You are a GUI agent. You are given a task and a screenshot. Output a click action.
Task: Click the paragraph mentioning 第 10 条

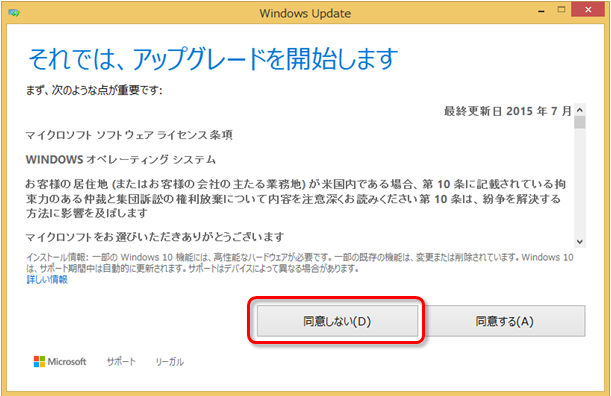296,199
